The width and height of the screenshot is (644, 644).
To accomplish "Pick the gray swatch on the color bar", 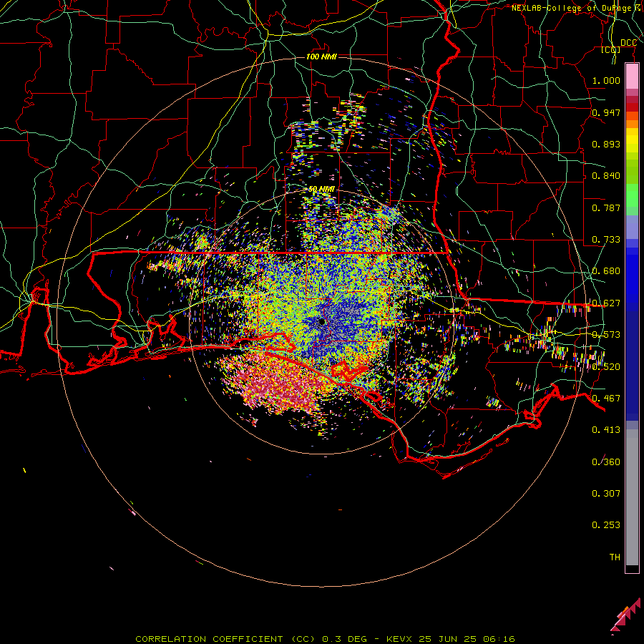I will pyautogui.click(x=632, y=497).
